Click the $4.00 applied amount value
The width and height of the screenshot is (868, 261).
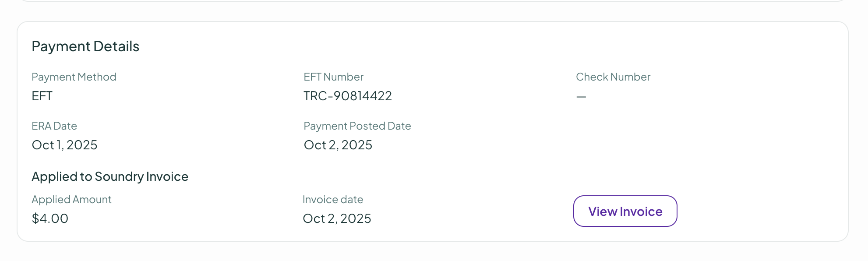[x=50, y=218]
